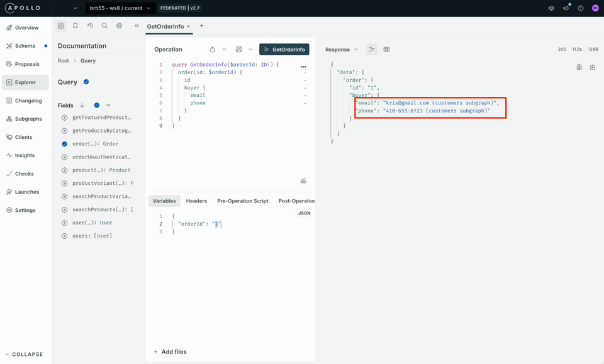Open operation history panel
Screen dimensions: 604x364
coord(90,26)
